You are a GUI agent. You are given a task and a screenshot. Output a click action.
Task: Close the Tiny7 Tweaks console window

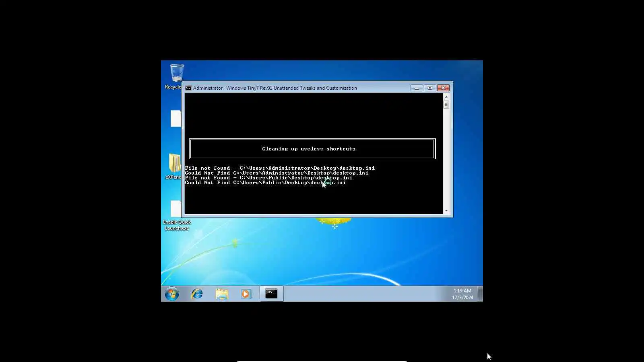point(443,88)
